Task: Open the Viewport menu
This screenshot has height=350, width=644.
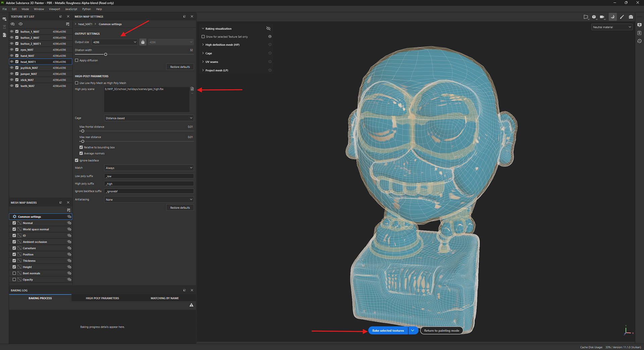Action: click(x=54, y=9)
